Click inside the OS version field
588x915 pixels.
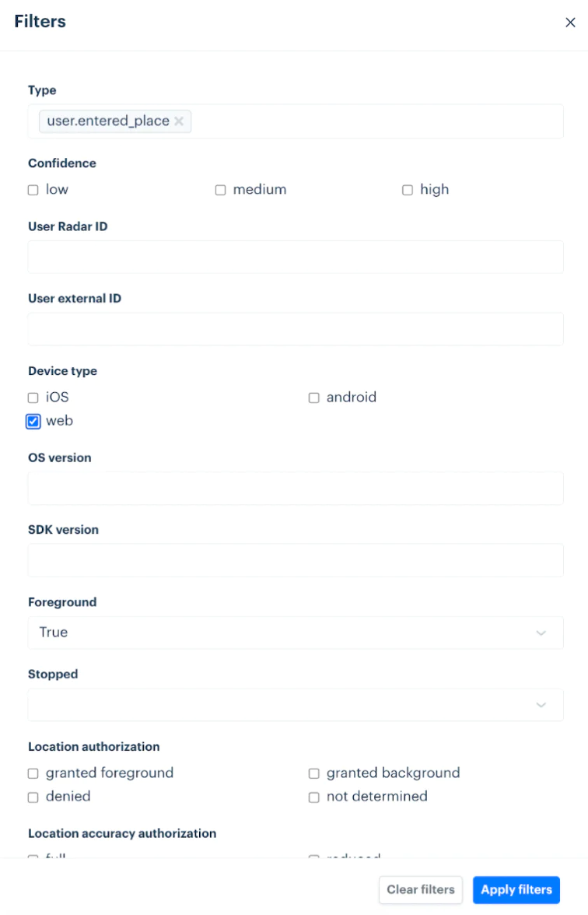(296, 488)
